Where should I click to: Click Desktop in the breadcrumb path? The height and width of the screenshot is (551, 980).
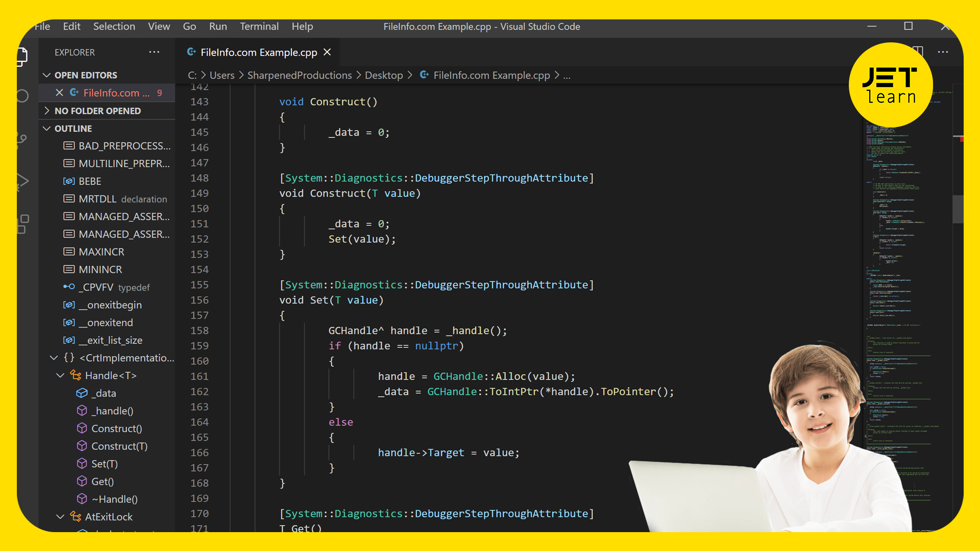click(x=384, y=76)
